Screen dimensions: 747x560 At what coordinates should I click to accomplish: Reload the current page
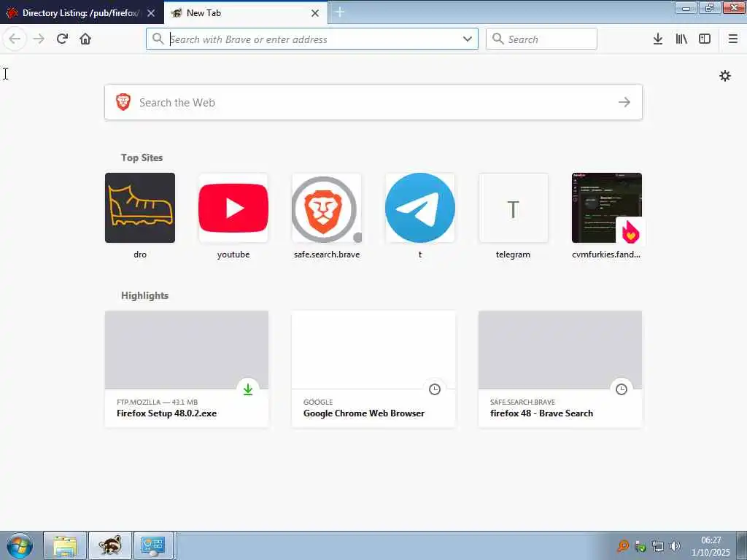(x=62, y=39)
